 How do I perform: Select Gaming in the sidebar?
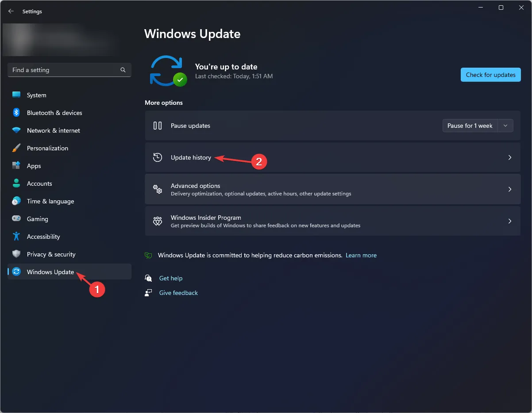click(69, 219)
